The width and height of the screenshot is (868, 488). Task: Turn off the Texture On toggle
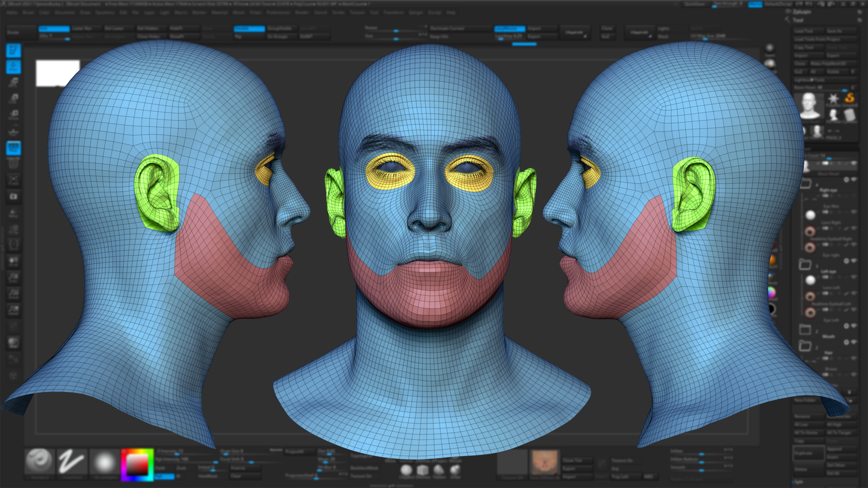623,461
